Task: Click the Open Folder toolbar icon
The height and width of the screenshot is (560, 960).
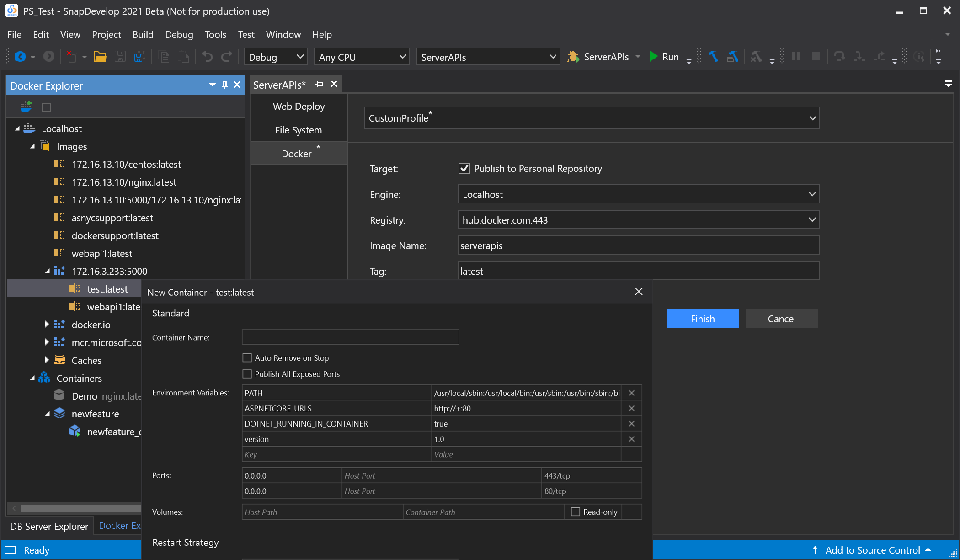Action: 100,57
